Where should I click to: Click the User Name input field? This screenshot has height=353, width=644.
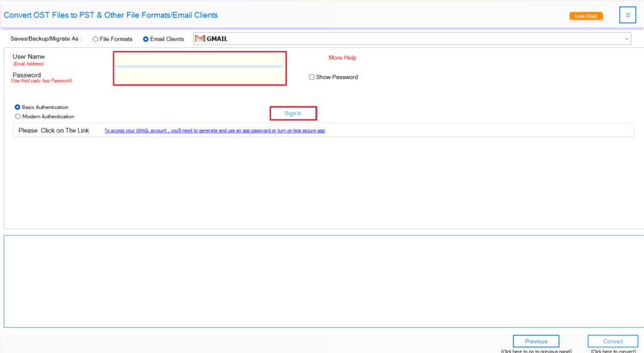pos(199,60)
